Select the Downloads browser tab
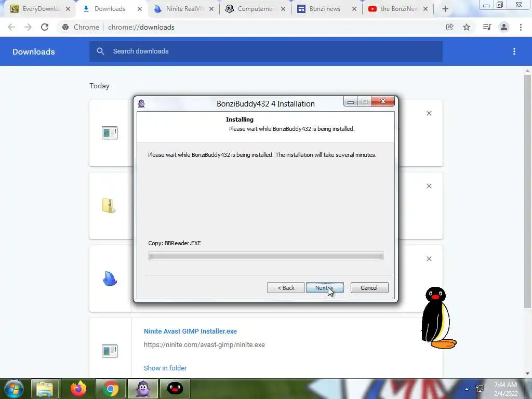The height and width of the screenshot is (399, 532). 110,9
